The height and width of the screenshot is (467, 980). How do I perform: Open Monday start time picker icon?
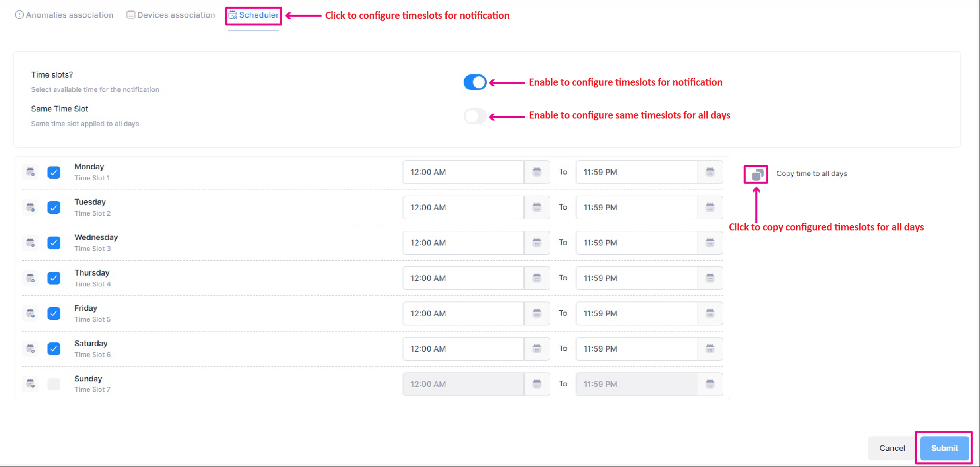point(537,172)
